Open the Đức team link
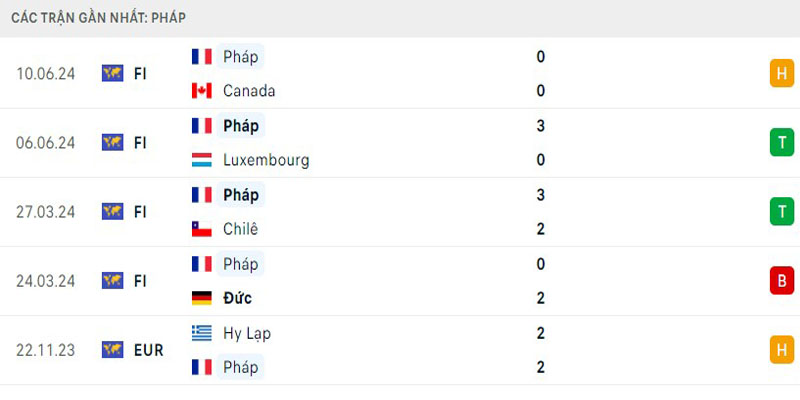The height and width of the screenshot is (400, 800). (x=238, y=298)
